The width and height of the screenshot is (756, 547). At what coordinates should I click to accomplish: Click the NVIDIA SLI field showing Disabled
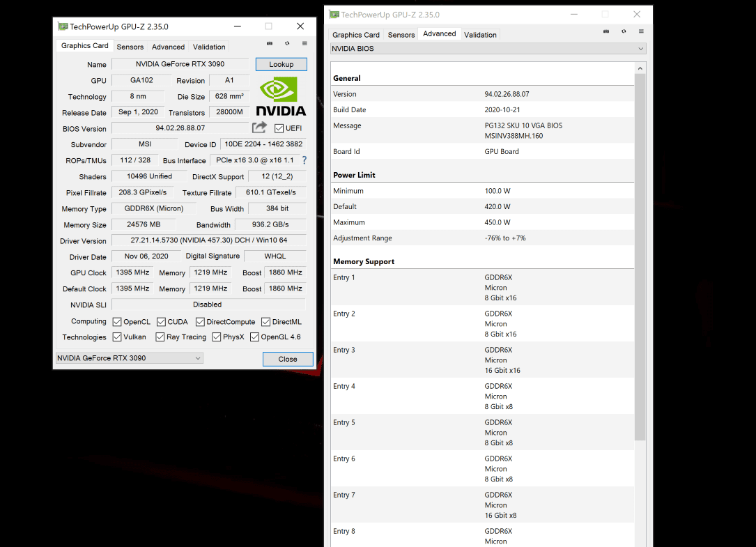(x=209, y=305)
